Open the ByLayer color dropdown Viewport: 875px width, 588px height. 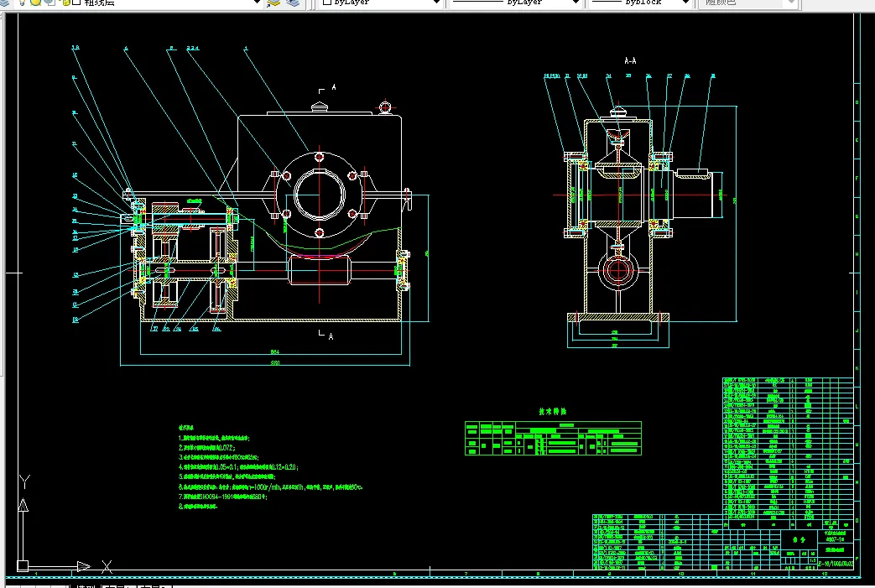click(x=436, y=3)
